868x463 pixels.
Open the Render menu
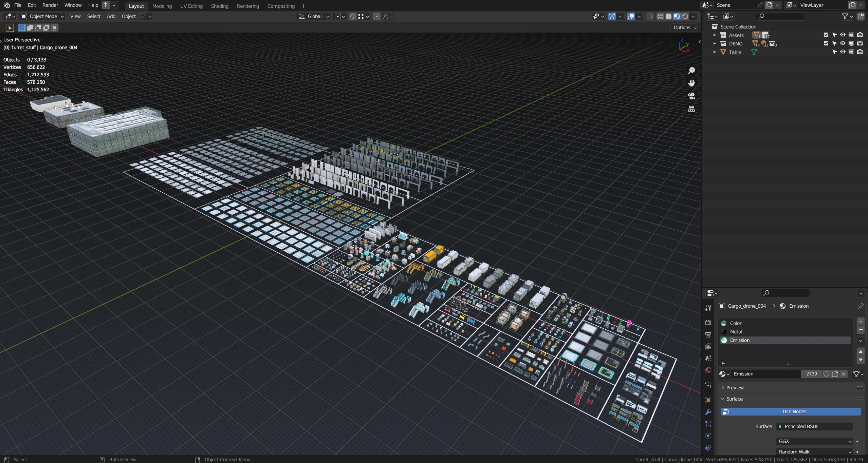click(x=50, y=5)
